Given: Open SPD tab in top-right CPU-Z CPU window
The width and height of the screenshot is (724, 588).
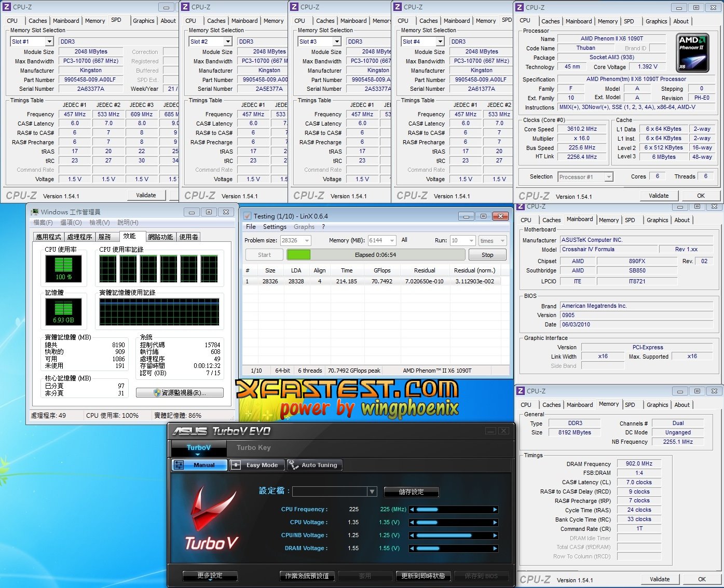Looking at the screenshot, I should coord(629,21).
